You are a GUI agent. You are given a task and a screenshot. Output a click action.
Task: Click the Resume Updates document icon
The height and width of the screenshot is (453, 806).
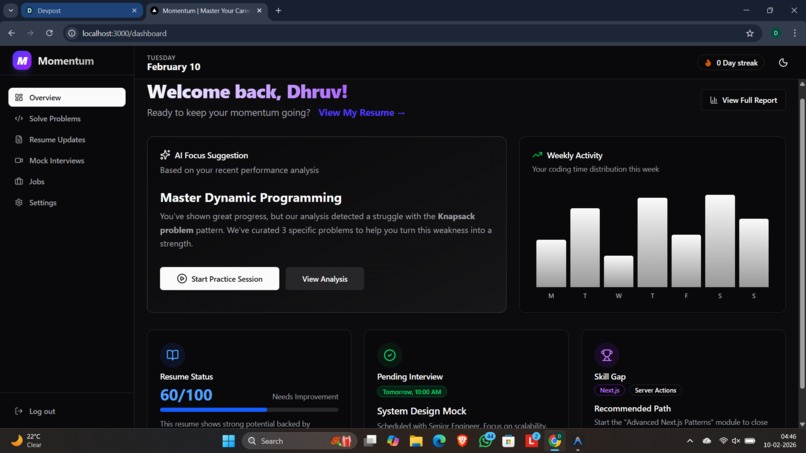click(19, 139)
